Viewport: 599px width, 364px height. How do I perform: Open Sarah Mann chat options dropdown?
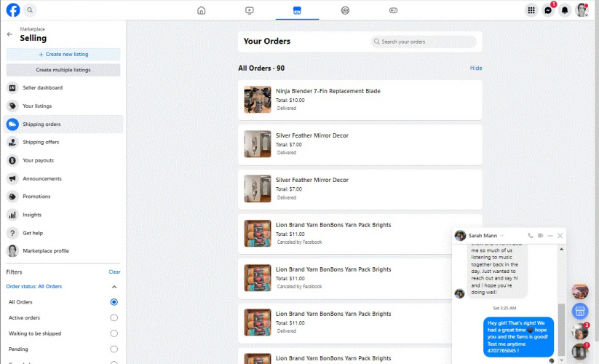pos(501,236)
